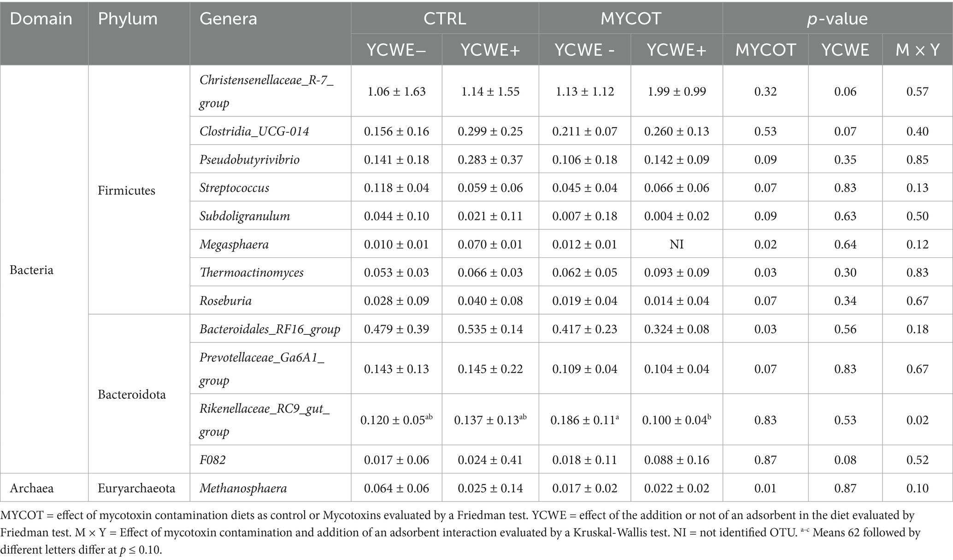Screen dimensions: 953x560
Task: Select the Bacteroidota phylum cell
Action: (132, 395)
